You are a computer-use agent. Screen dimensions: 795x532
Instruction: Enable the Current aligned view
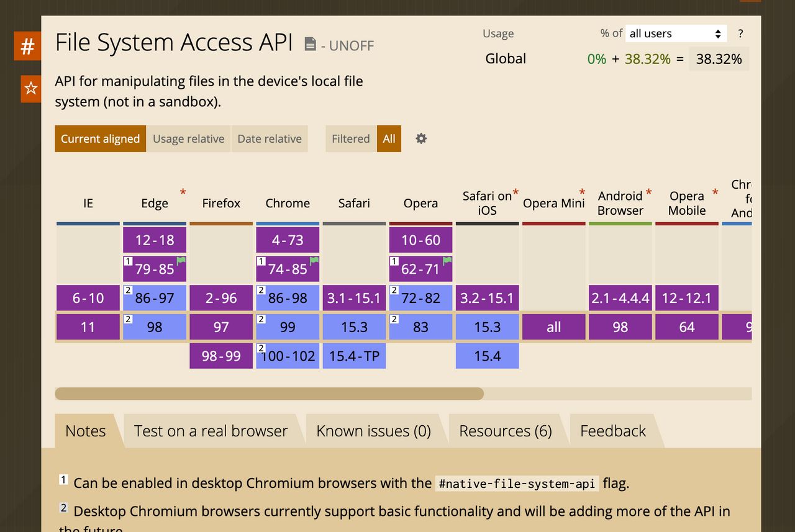click(100, 138)
